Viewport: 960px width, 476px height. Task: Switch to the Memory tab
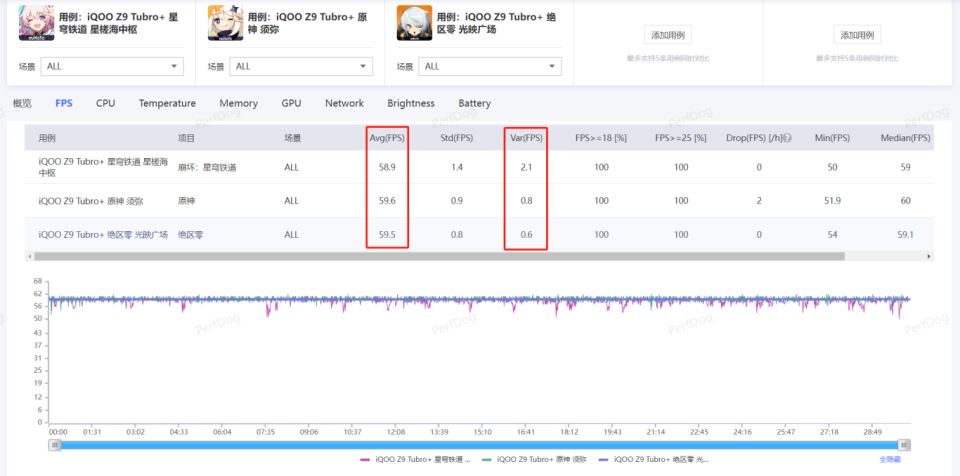click(x=239, y=103)
